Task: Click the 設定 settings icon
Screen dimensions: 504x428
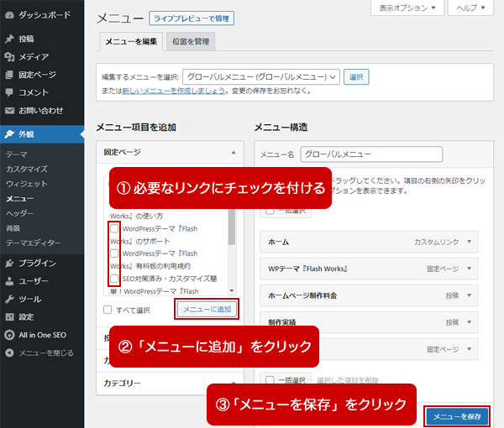Action: click(x=9, y=317)
